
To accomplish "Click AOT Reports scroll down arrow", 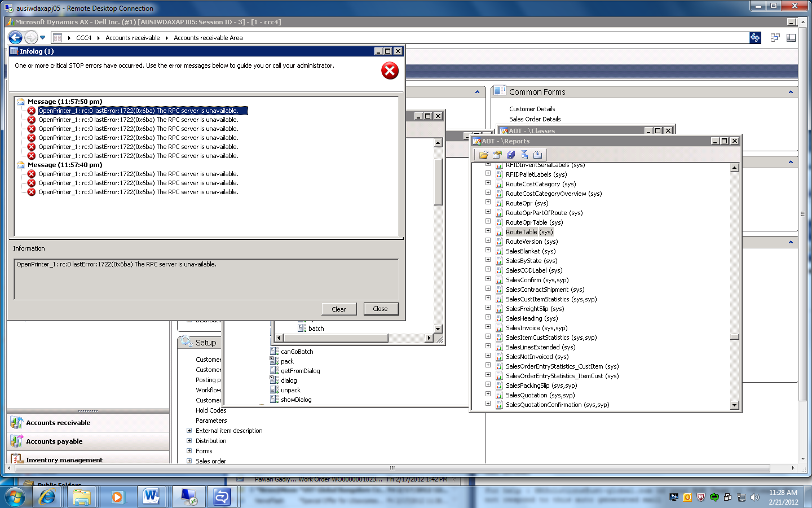I will point(734,405).
